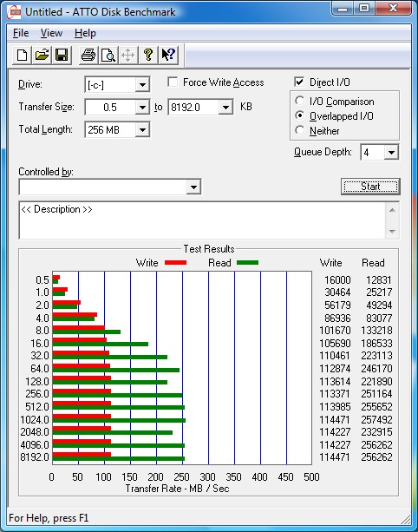
Task: Uncheck the Direct I/O checkbox
Action: (299, 82)
